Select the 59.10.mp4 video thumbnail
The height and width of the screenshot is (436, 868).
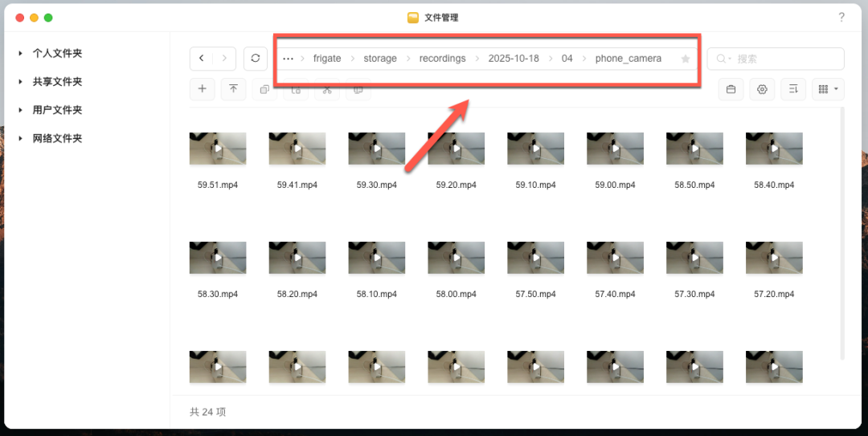(536, 149)
